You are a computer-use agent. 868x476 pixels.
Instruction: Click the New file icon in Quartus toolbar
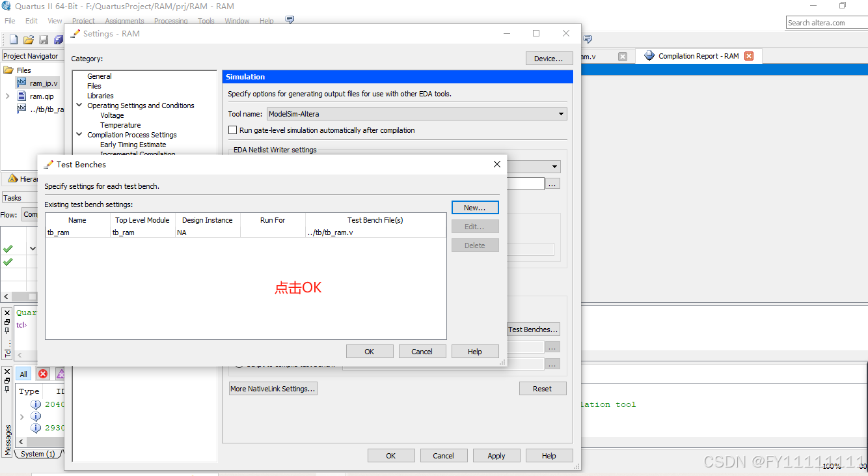pos(13,40)
